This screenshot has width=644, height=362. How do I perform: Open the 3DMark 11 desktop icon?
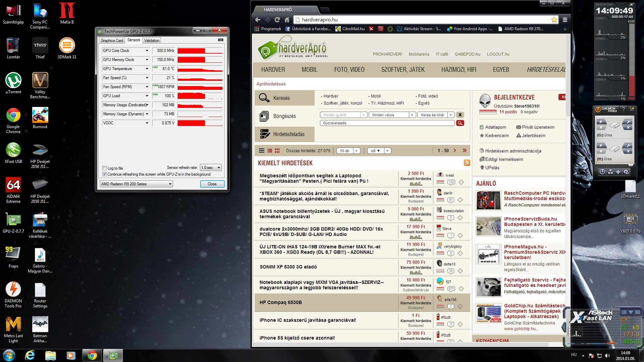(67, 48)
